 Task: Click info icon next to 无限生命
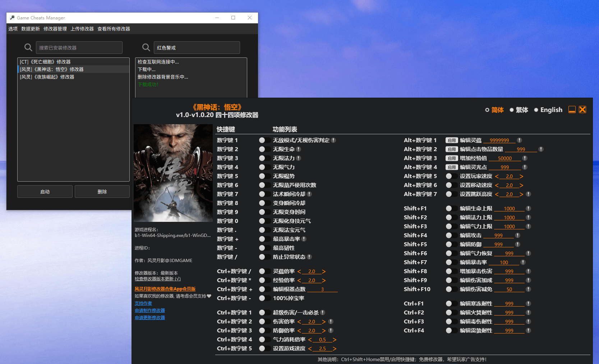click(299, 149)
